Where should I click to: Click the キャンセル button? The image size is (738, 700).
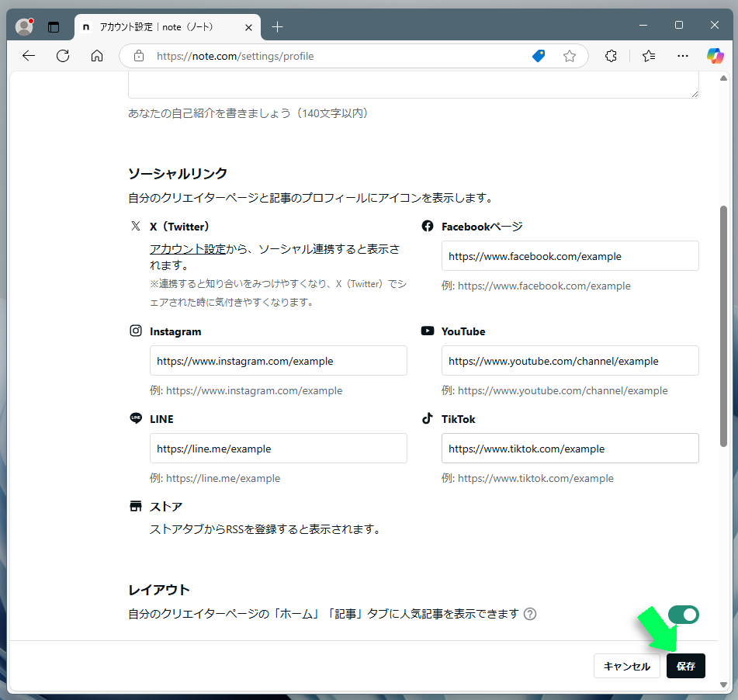click(627, 666)
